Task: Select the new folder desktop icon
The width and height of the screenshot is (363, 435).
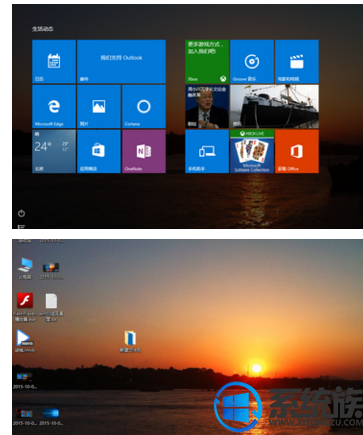Action: [x=130, y=341]
